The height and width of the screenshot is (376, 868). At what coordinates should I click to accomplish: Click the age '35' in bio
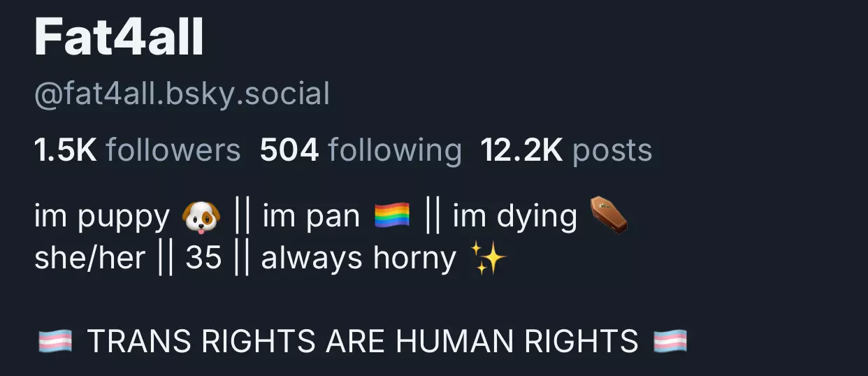(203, 259)
